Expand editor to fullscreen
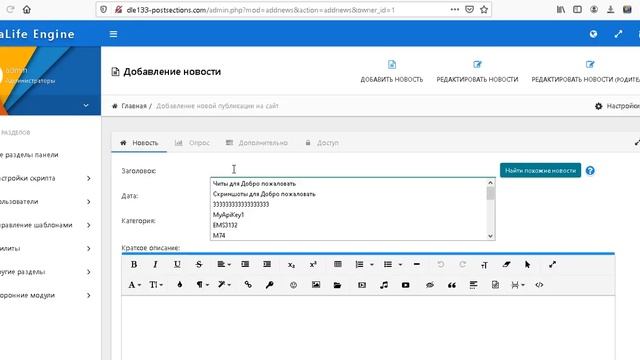This screenshot has height=360, width=640. tap(552, 264)
